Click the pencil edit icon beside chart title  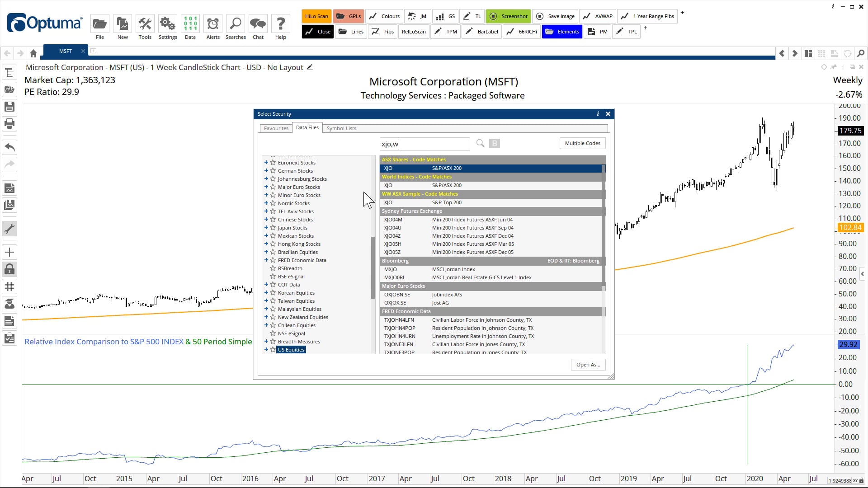pos(310,67)
